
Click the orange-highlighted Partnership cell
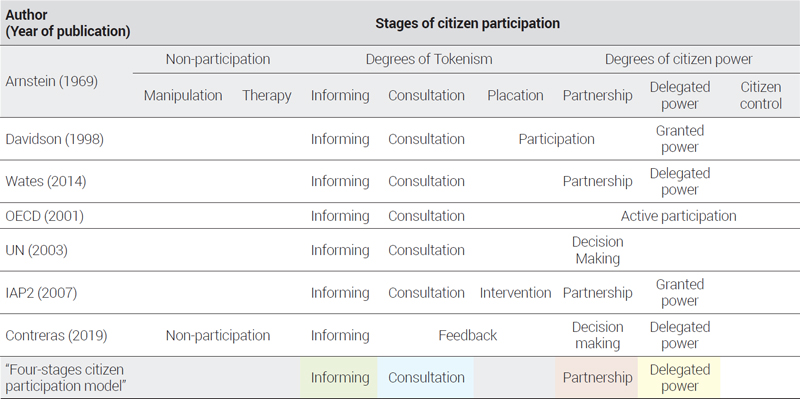click(596, 378)
